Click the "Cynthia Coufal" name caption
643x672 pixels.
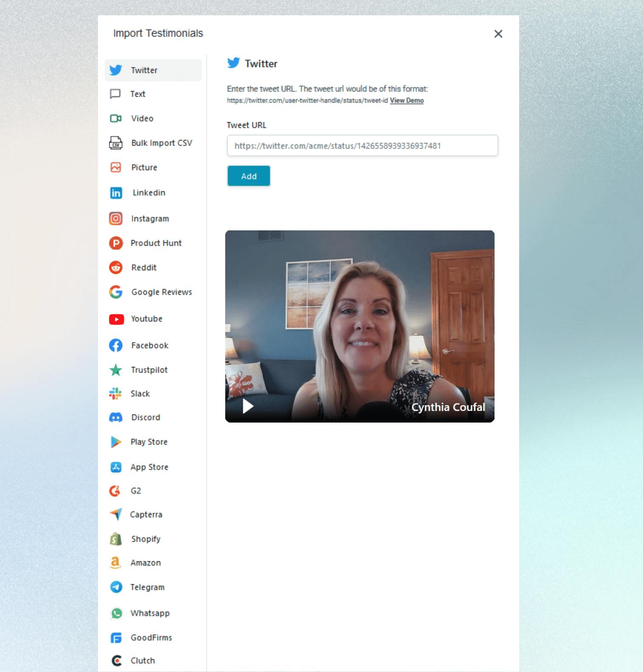pos(448,407)
